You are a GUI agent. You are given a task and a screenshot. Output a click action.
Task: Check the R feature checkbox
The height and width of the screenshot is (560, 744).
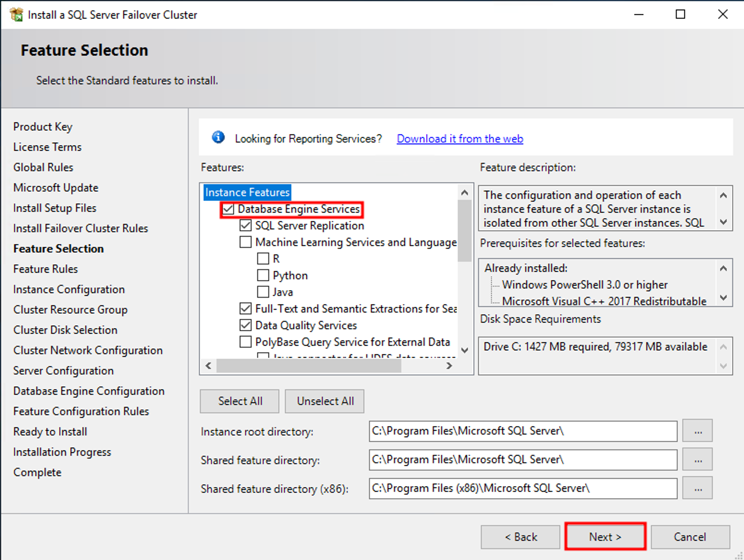click(x=263, y=259)
